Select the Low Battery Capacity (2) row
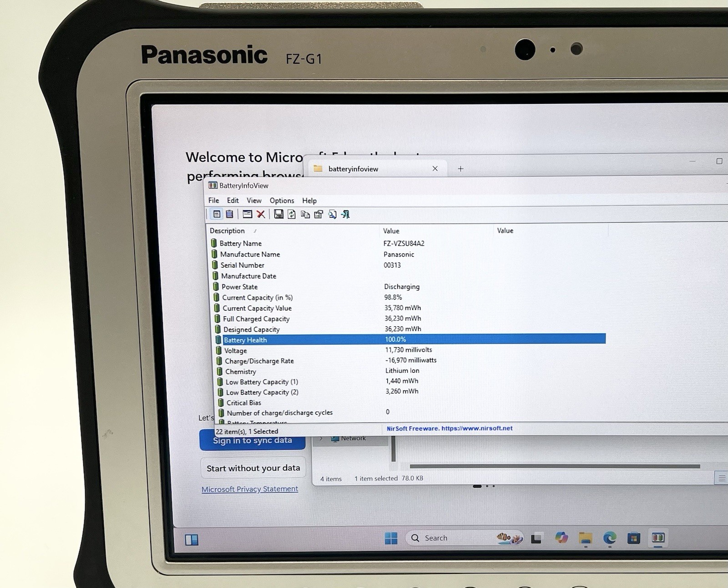The image size is (728, 588). [411, 392]
